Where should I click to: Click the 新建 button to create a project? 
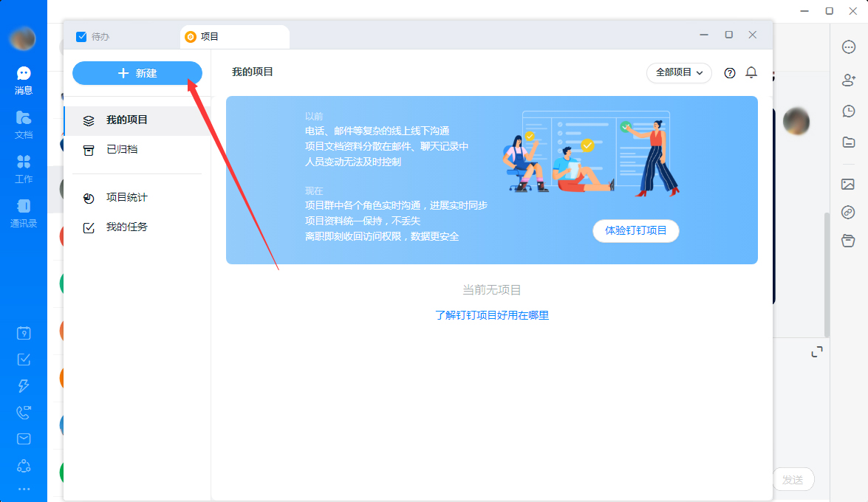pos(137,73)
